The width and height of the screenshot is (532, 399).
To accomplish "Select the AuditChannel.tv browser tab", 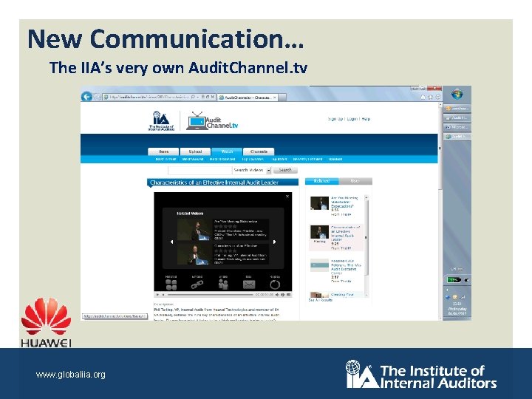I will tap(247, 98).
